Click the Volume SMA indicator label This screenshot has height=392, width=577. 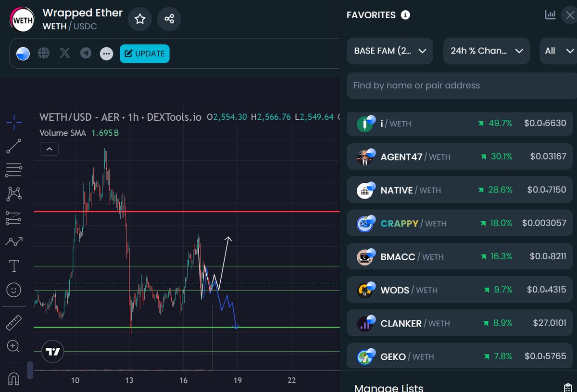click(x=63, y=133)
